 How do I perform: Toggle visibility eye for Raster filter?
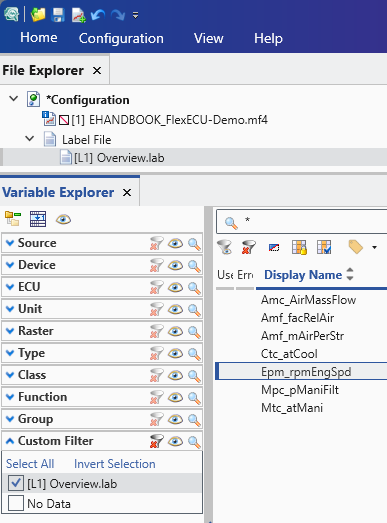point(175,332)
